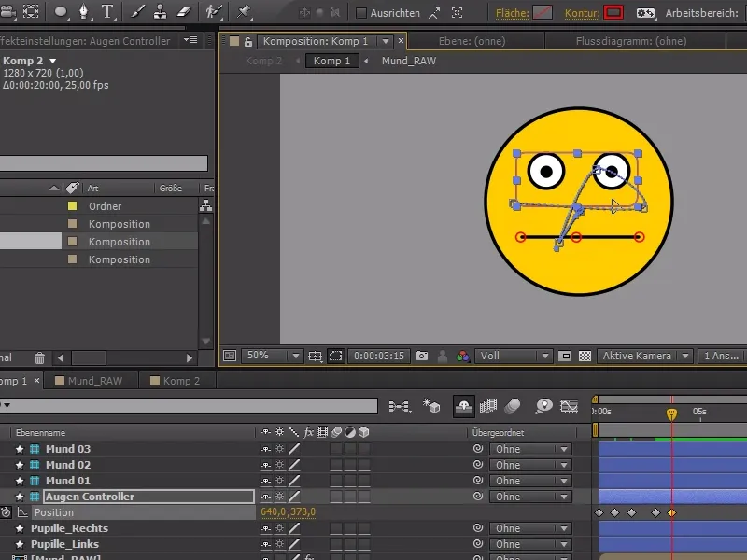Close the Komposition: Komp 1 viewer tab
The height and width of the screenshot is (560, 747).
401,41
